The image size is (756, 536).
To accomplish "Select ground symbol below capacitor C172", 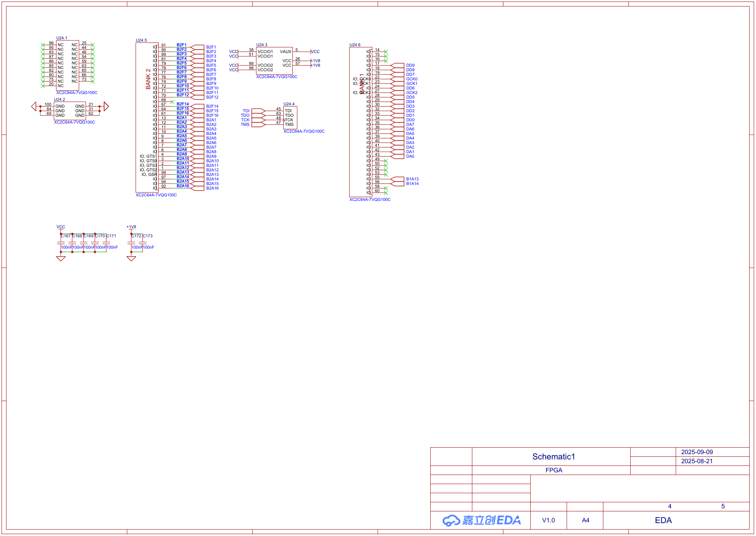I will (x=131, y=258).
